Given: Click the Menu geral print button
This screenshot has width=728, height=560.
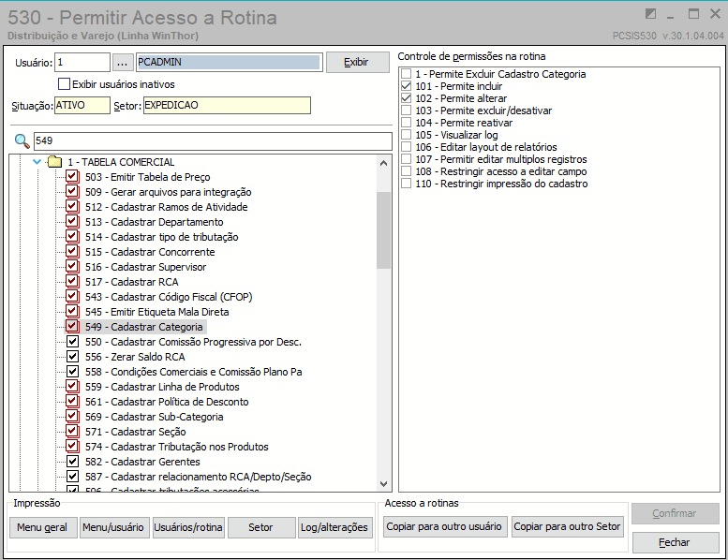Looking at the screenshot, I should pos(43,527).
